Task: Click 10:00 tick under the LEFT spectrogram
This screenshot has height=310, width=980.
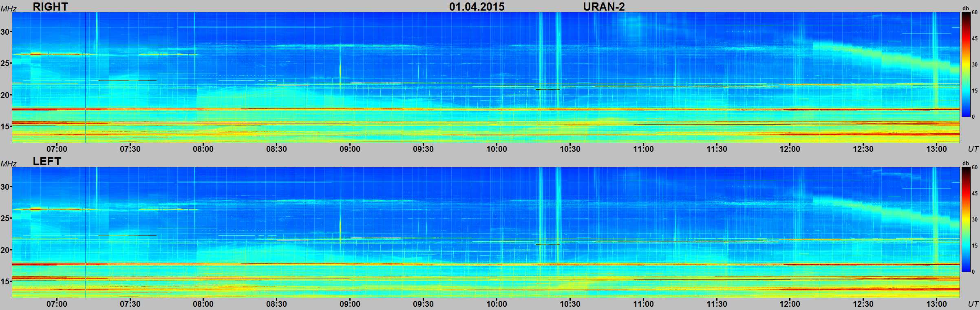Action: point(497,304)
